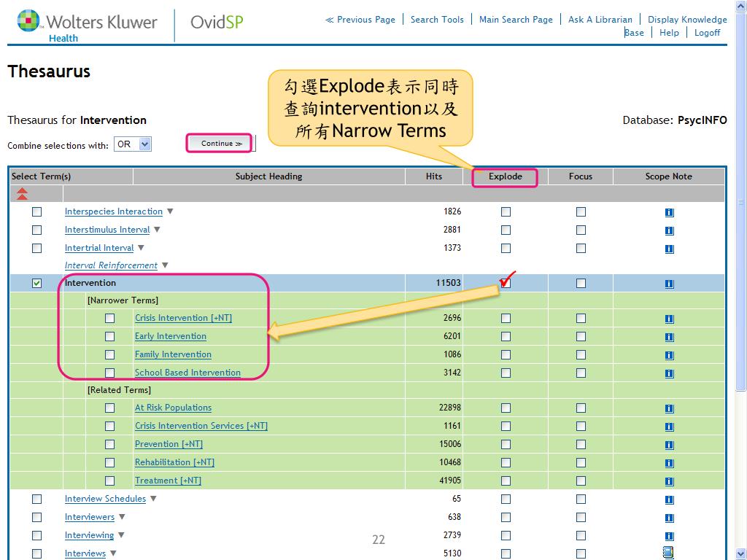Open scope note icon for Treatment
Screen dimensions: 747x560
[x=669, y=481]
